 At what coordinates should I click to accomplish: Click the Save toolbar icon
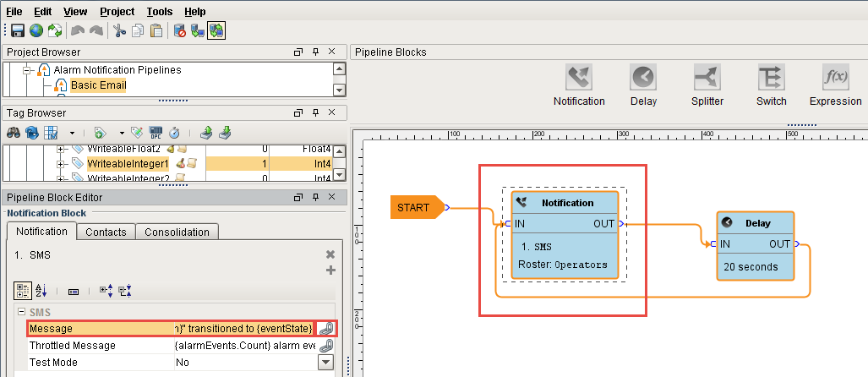coord(17,31)
